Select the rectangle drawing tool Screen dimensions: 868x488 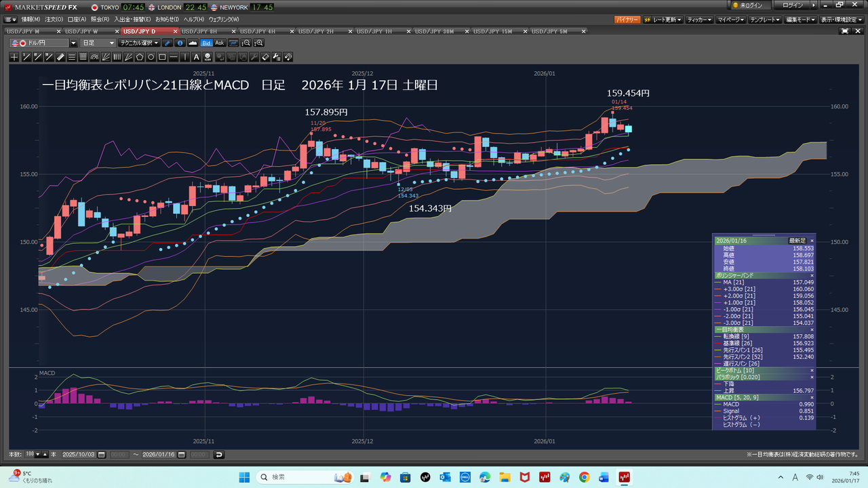coord(163,58)
